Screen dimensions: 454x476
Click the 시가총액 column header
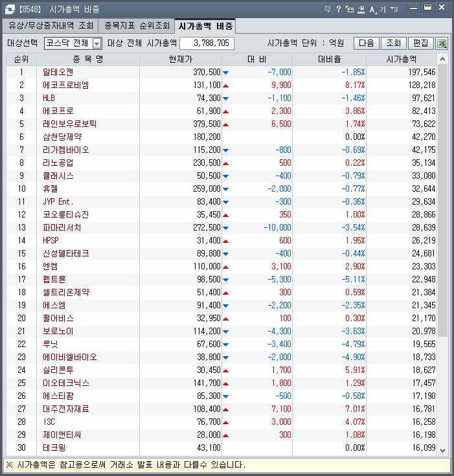pos(402,59)
